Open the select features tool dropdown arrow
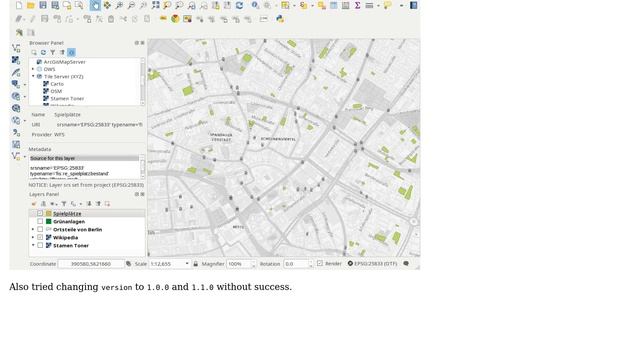Viewport: 640px width, 360px height. click(293, 5)
